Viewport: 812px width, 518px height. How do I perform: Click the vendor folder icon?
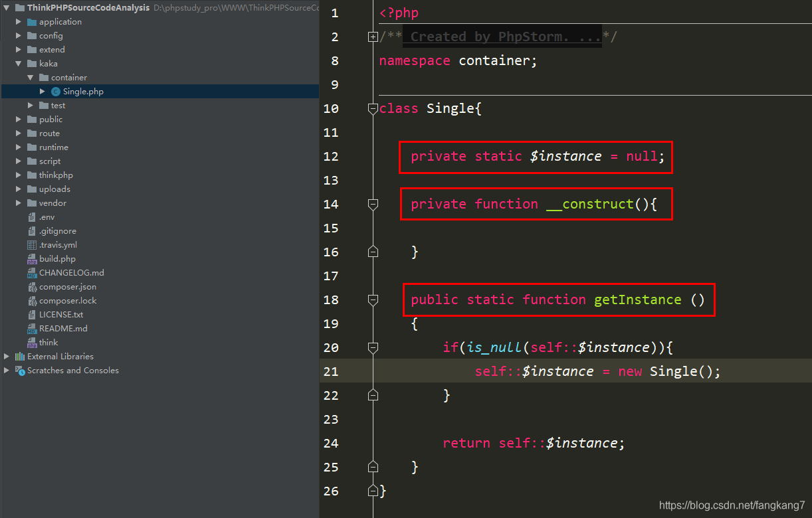coord(32,203)
